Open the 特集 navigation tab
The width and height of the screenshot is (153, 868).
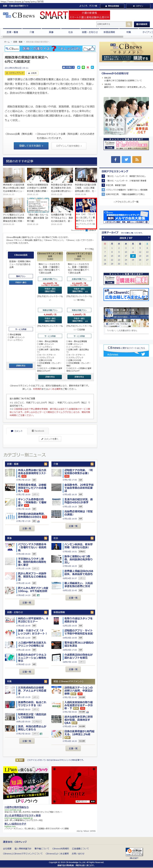(129, 32)
